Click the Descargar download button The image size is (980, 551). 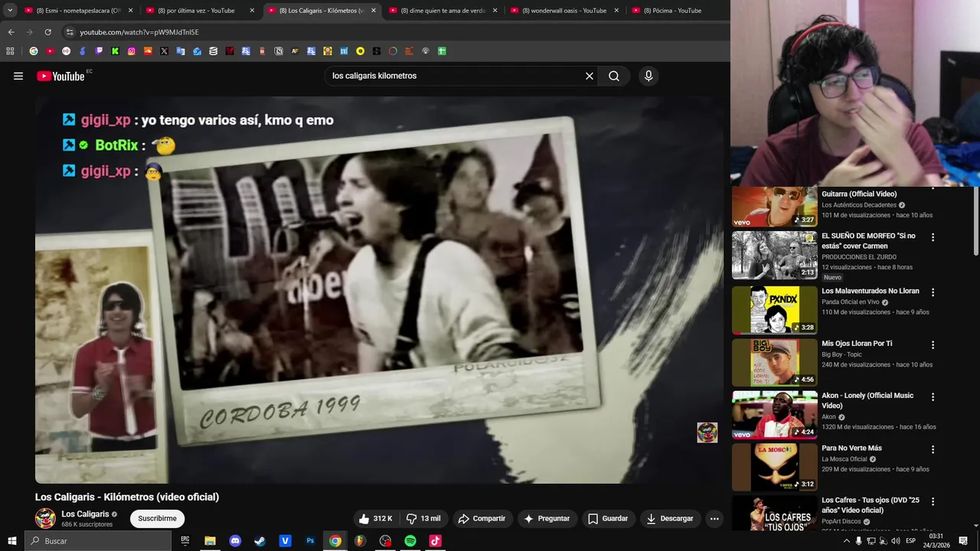tap(670, 519)
